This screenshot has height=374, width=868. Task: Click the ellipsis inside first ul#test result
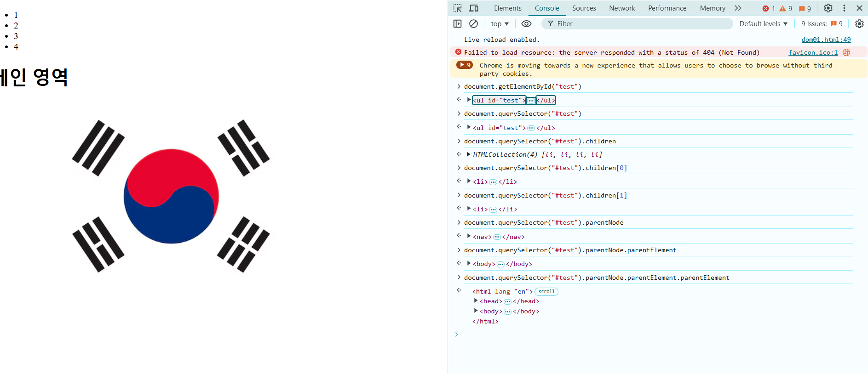pyautogui.click(x=531, y=101)
